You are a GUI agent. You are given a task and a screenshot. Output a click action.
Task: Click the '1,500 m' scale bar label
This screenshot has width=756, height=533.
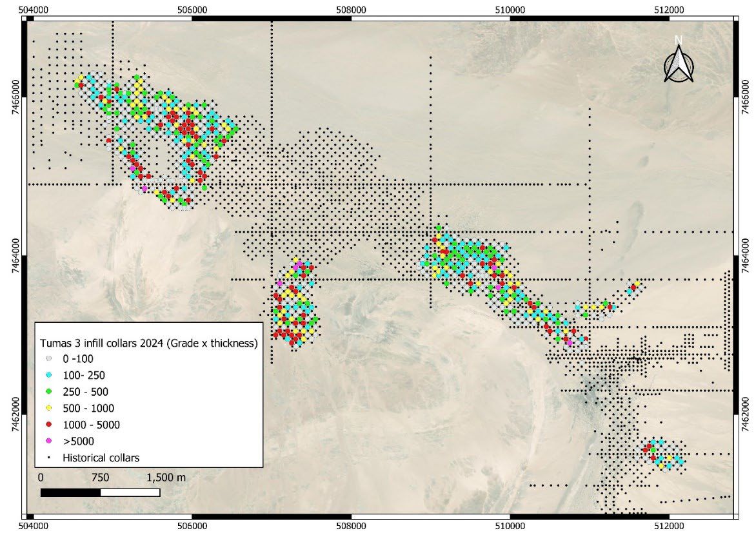pyautogui.click(x=166, y=478)
